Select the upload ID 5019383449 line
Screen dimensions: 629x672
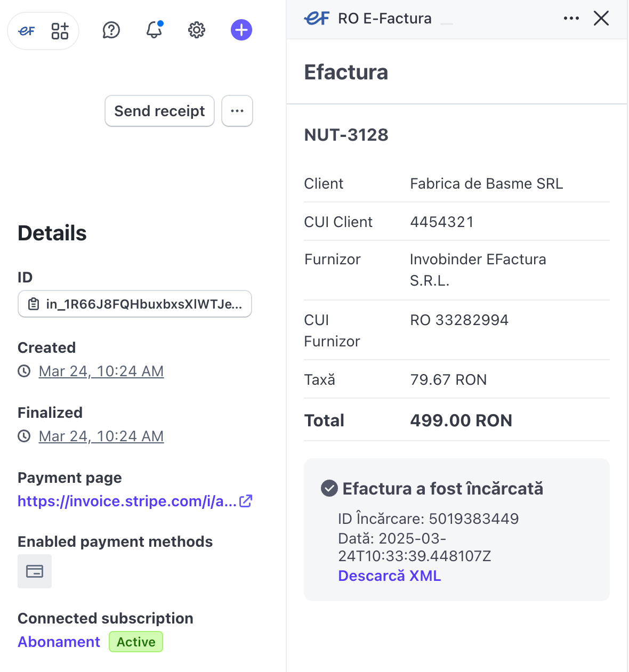[429, 519]
